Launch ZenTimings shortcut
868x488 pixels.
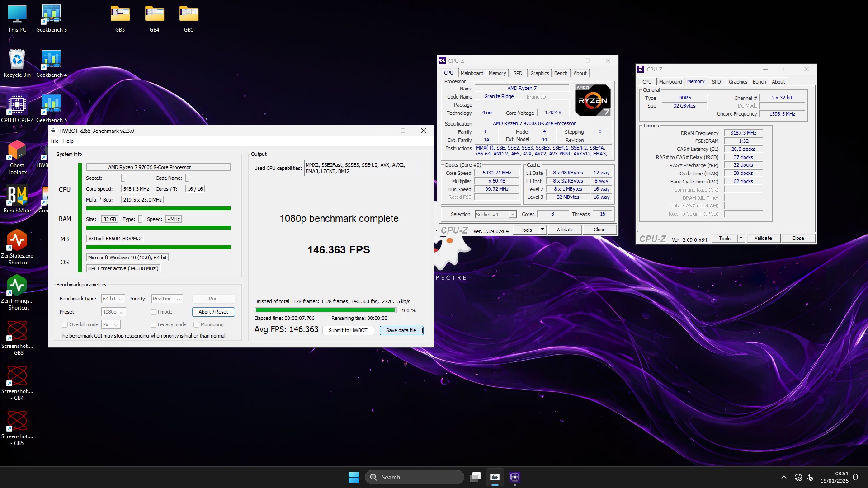click(x=17, y=292)
